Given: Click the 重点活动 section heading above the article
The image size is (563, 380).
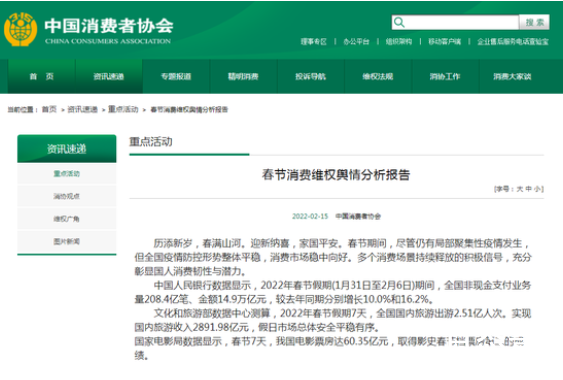Looking at the screenshot, I should point(151,142).
